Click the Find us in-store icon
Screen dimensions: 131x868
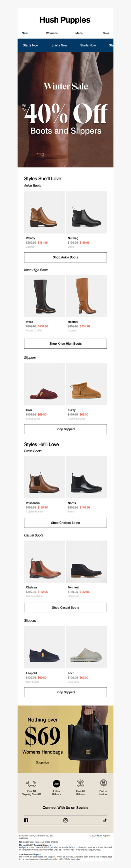coord(103,783)
